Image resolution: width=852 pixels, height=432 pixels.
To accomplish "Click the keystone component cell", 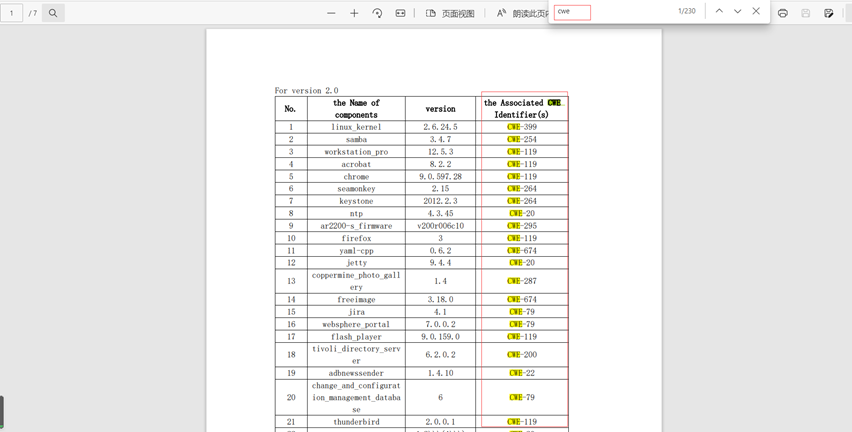I will [x=356, y=201].
